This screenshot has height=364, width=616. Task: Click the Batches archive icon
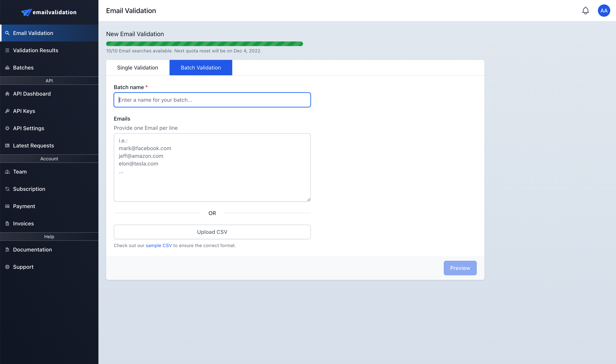tap(7, 67)
